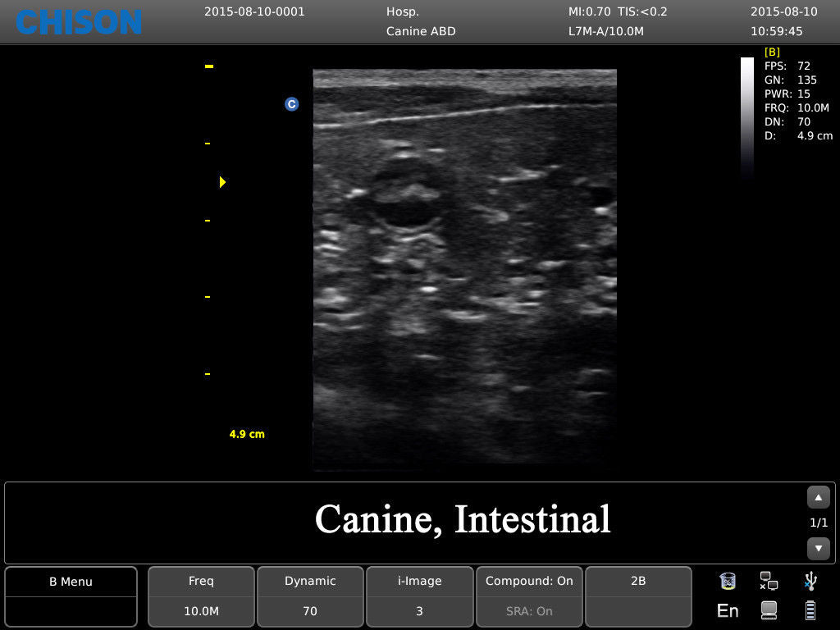
Task: Click the disconnected network status icon
Action: pos(769,580)
